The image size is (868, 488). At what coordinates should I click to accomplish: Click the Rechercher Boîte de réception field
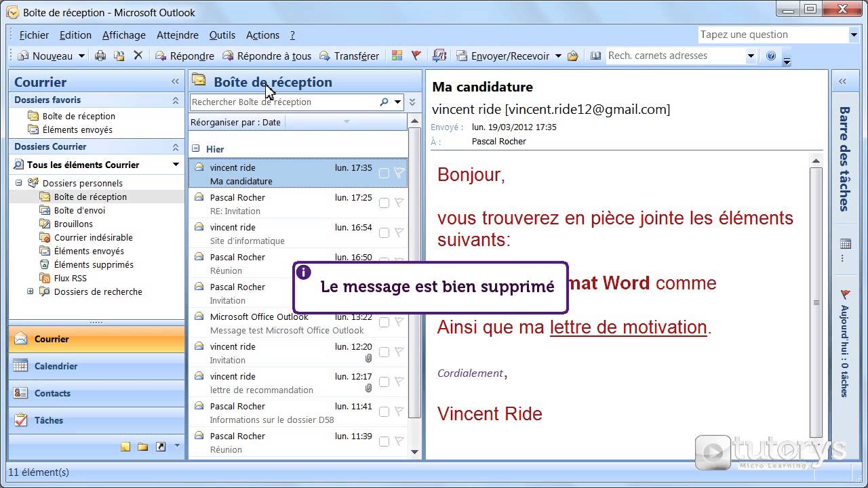pyautogui.click(x=284, y=102)
